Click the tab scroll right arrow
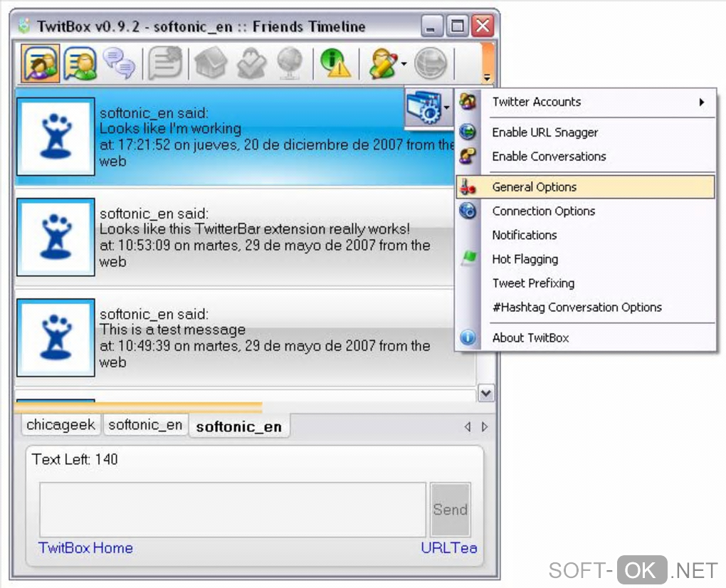The height and width of the screenshot is (588, 726). coord(484,427)
